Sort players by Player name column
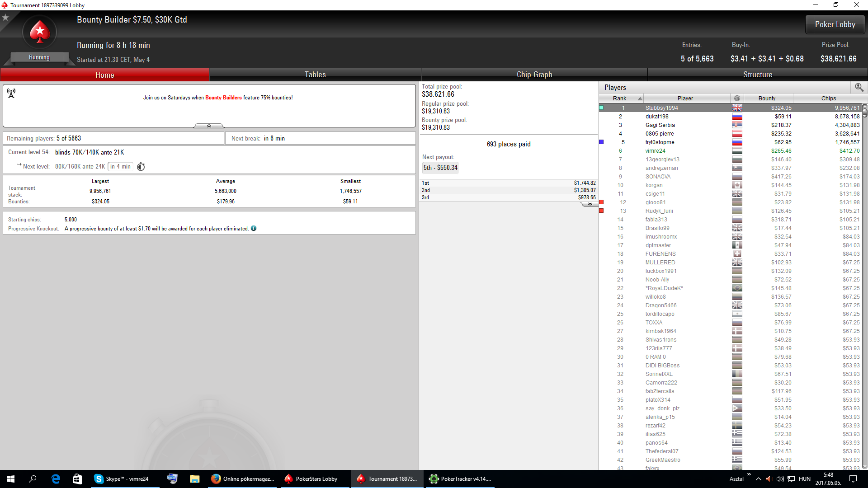Screen dimensions: 868x488 coord(686,98)
